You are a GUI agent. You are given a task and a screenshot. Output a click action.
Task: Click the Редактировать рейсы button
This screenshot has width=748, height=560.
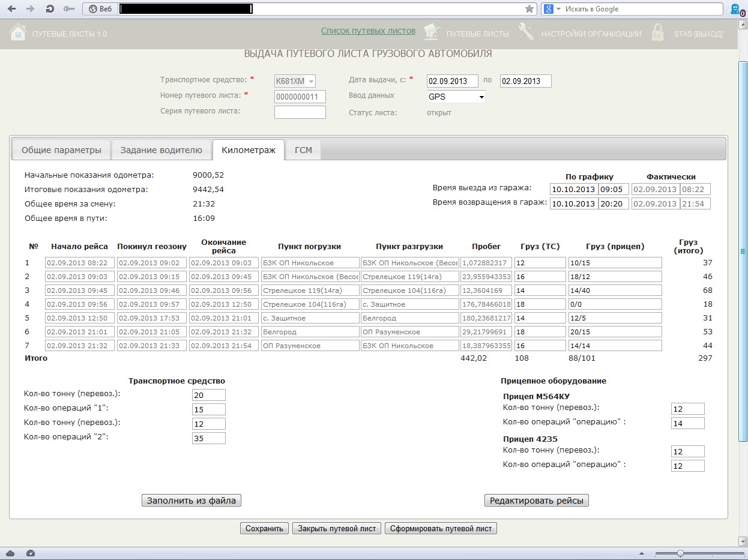536,501
